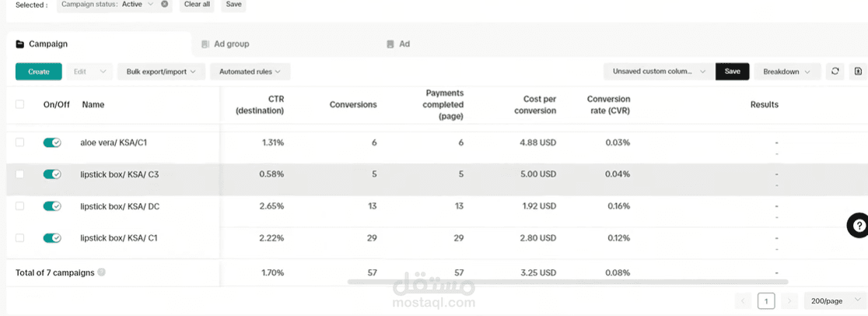Expand the Automated rules dropdown
This screenshot has width=868, height=316.
point(250,72)
